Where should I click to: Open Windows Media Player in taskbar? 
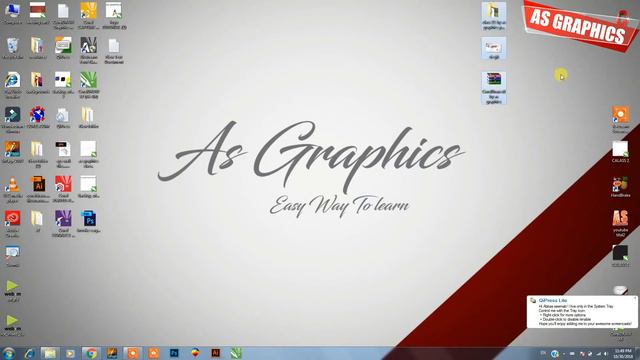pos(71,353)
